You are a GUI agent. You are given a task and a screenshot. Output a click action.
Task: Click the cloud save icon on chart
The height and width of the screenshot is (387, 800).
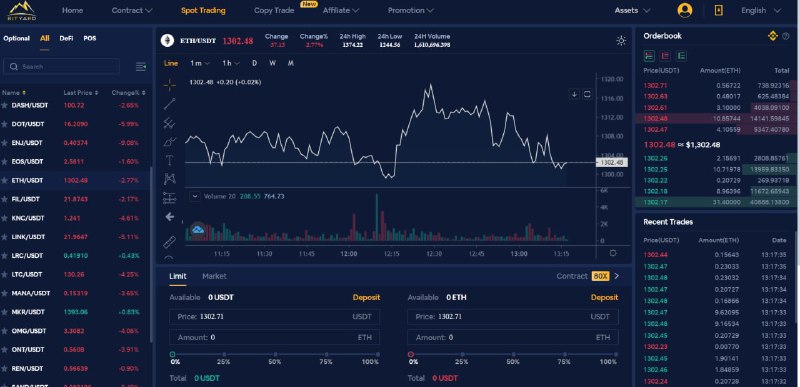198,230
